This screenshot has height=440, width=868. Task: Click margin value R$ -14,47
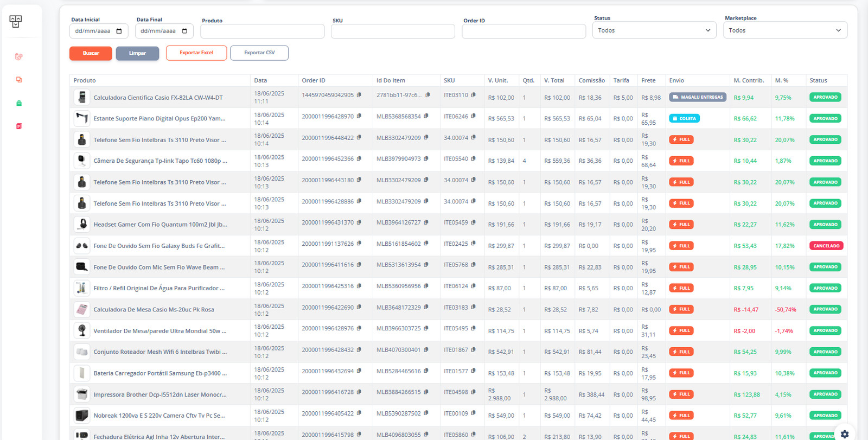click(746, 310)
